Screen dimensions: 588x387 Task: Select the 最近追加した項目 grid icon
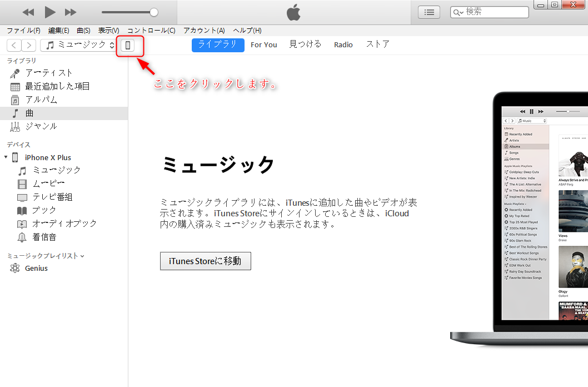click(x=15, y=87)
